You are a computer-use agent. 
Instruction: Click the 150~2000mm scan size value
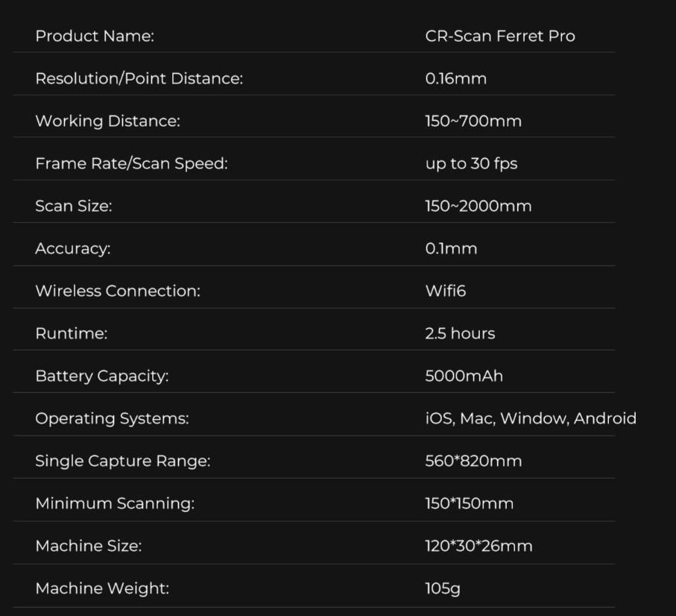pyautogui.click(x=478, y=206)
